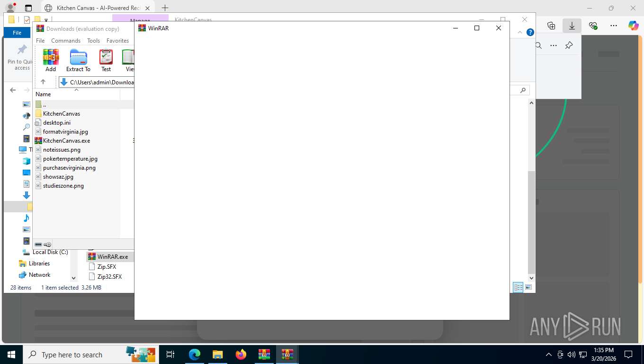This screenshot has width=644, height=364.
Task: Open Explorer Help question mark icon
Action: coord(530,33)
